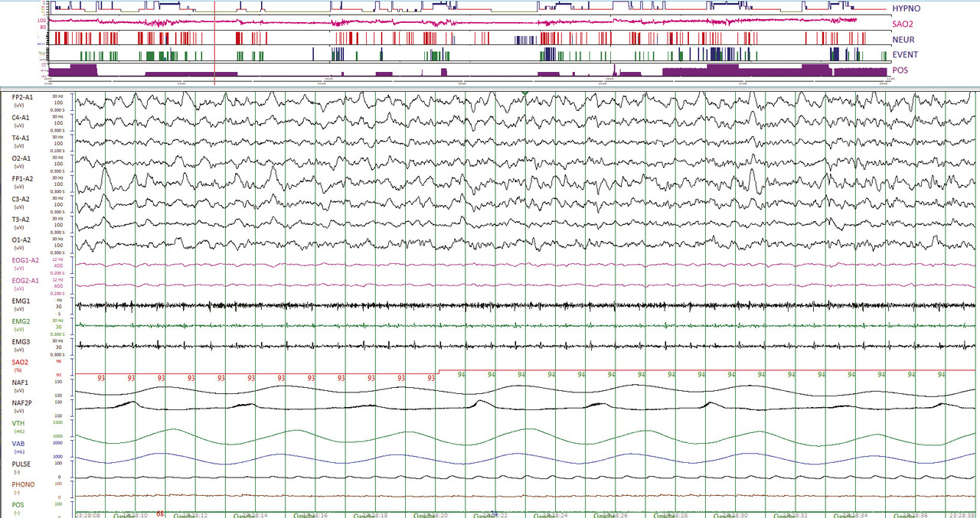Click the 23:28:38 timestamp on time axis
This screenshot has height=518, width=980.
(x=962, y=515)
